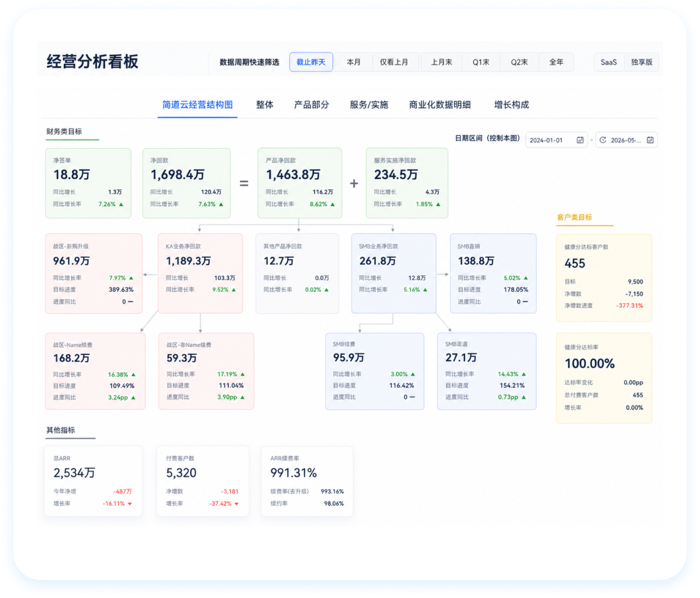This screenshot has width=700, height=598.
Task: Click the start date field 2024-01-01
Action: tap(557, 140)
